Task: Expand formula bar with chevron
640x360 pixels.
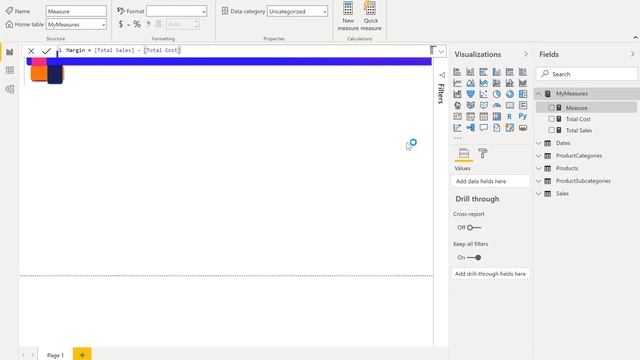Action: pyautogui.click(x=441, y=51)
